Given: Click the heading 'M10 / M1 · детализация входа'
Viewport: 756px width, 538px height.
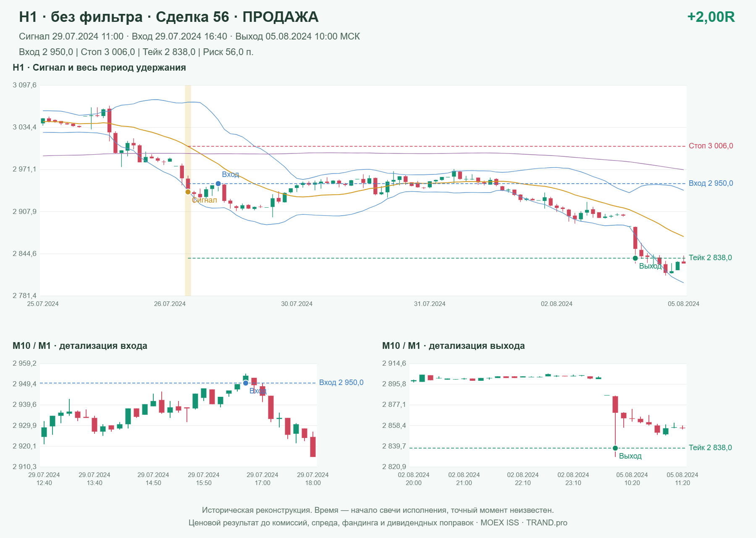Looking at the screenshot, I should (80, 346).
